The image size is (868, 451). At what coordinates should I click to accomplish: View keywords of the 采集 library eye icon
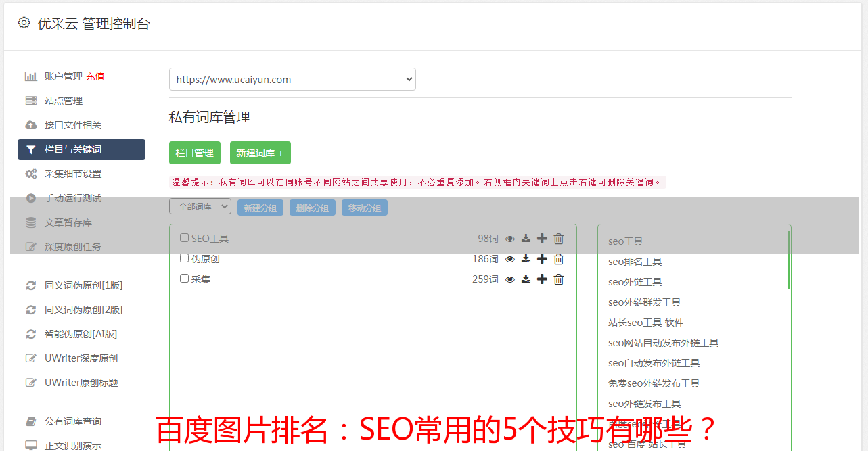[510, 279]
